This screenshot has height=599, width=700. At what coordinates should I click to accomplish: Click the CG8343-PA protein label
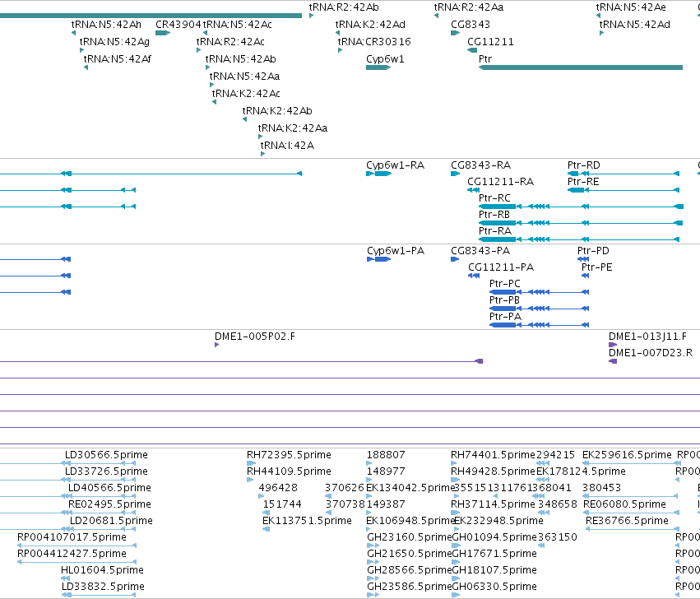tap(480, 251)
